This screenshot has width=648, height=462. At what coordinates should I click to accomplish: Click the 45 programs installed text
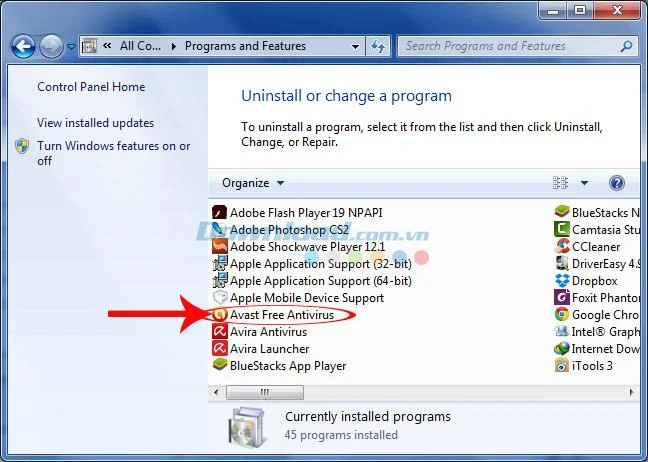point(341,435)
